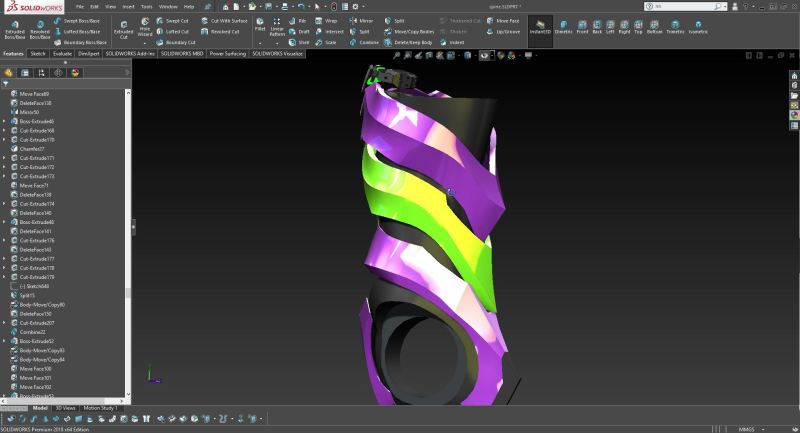Select Chamfer27 in the feature tree
This screenshot has width=800, height=433.
click(x=32, y=149)
